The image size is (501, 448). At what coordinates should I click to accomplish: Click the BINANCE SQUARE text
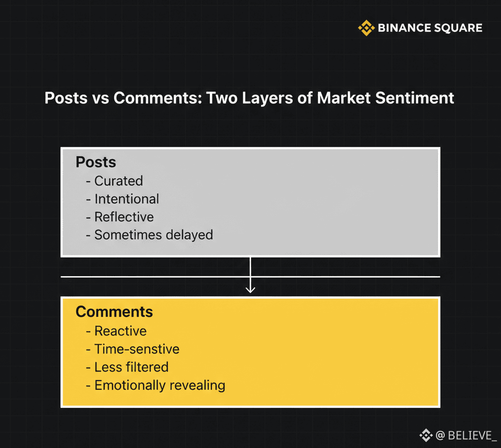click(x=430, y=28)
